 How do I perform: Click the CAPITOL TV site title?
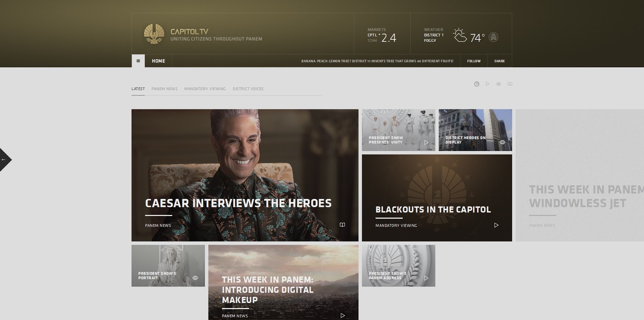click(189, 31)
